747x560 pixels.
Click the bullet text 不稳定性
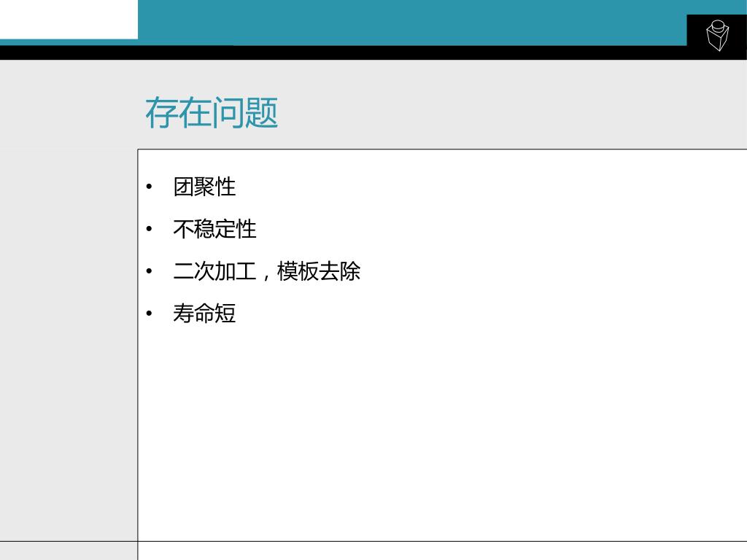(x=215, y=229)
